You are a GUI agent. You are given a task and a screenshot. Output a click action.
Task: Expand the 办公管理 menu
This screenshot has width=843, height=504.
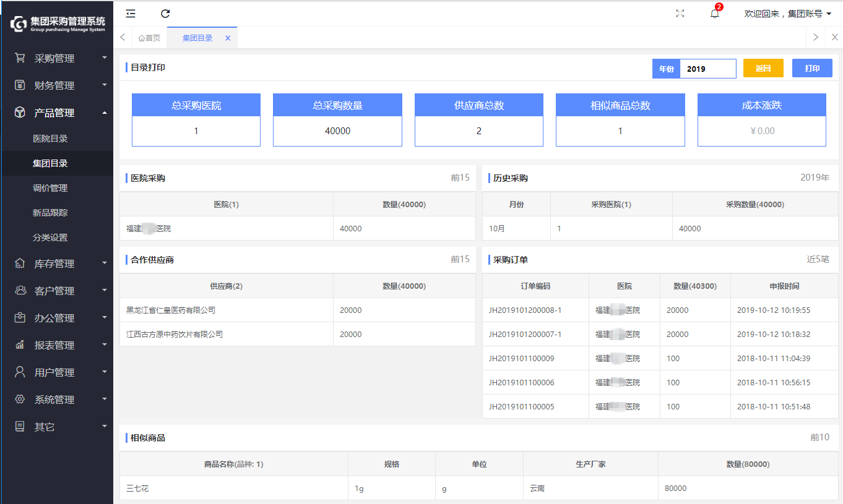[x=105, y=318]
